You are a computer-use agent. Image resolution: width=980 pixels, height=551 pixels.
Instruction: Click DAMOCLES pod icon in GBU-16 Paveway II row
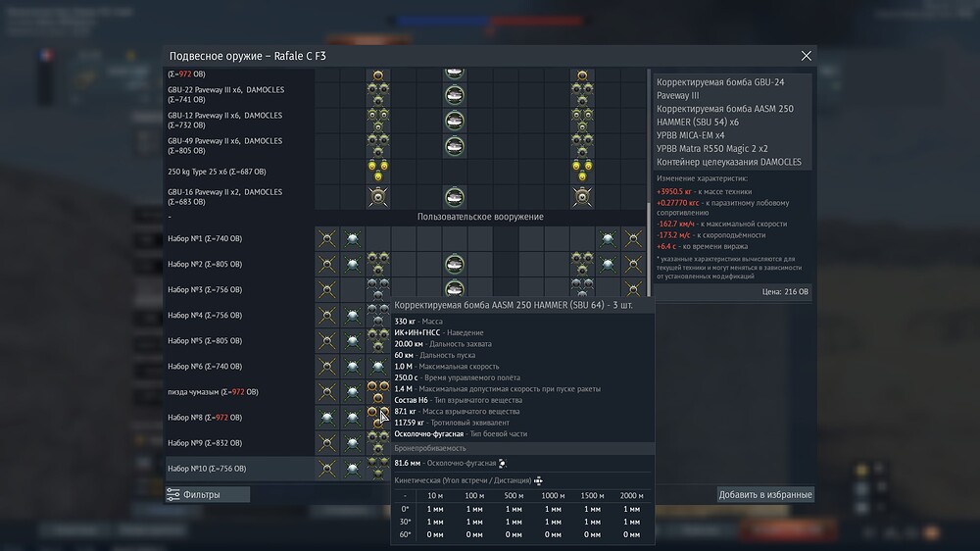click(455, 198)
